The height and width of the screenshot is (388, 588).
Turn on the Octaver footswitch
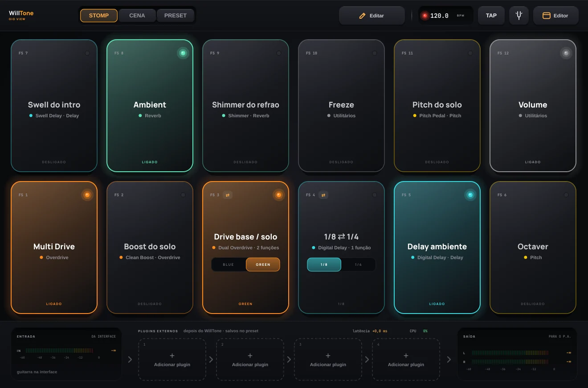point(533,248)
